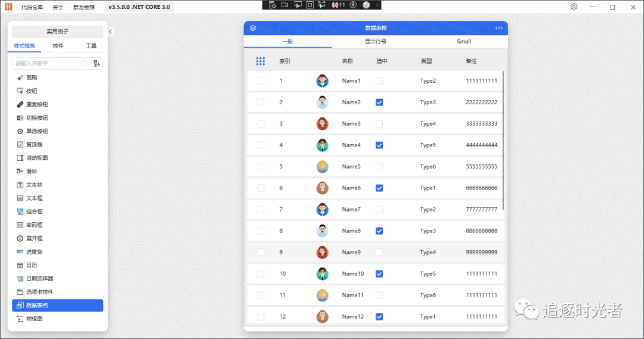Screen dimensions: 644x339
Task: Open the 密码框 style item
Action: point(57,225)
